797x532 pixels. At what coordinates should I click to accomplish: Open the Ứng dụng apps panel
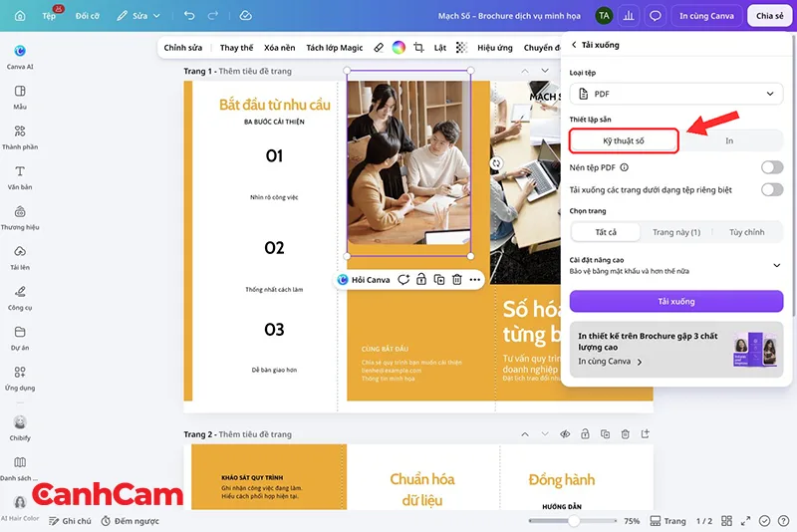tap(20, 378)
